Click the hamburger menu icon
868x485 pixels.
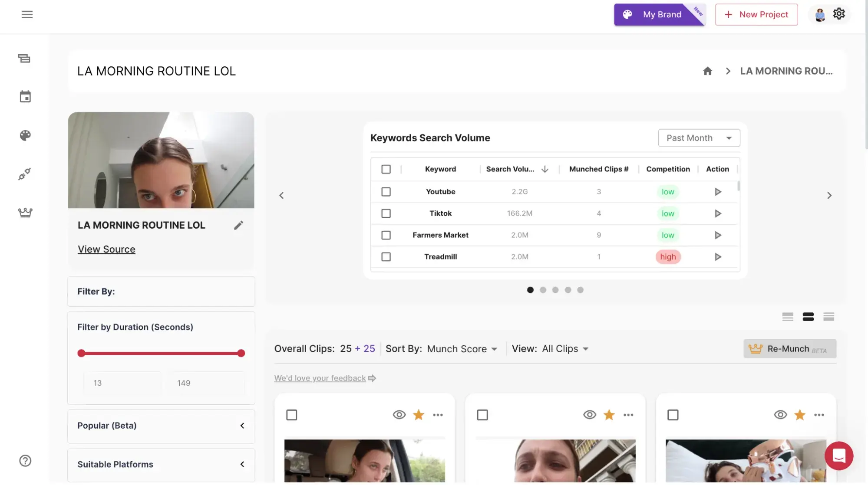[26, 14]
